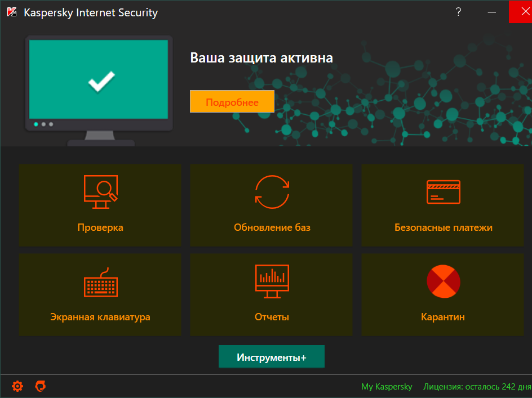The image size is (532, 398).
Task: Click the monitor's green checkmark status image
Action: click(101, 82)
